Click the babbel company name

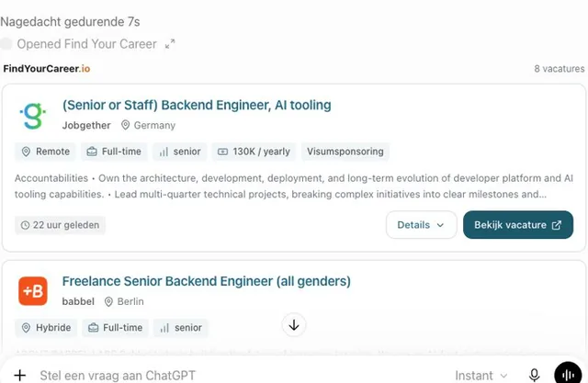click(x=78, y=301)
